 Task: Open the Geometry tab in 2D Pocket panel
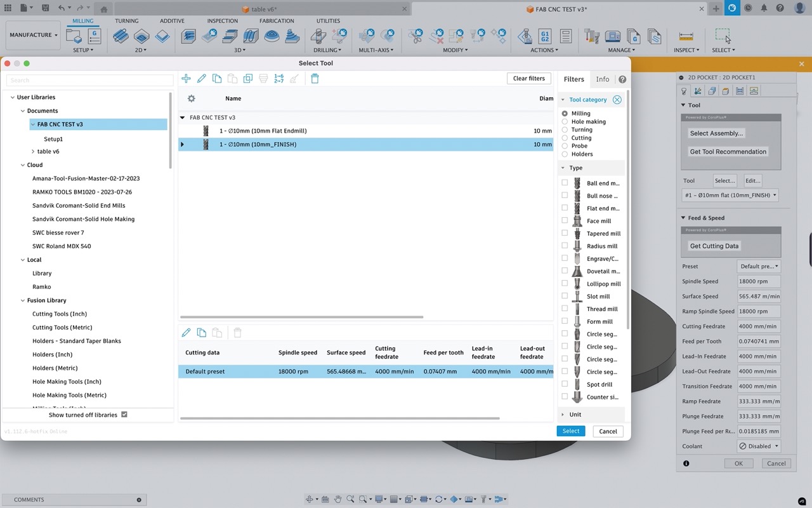[698, 91]
